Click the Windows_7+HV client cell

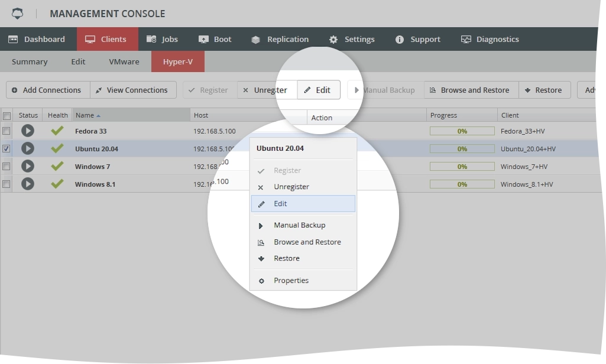(x=524, y=167)
